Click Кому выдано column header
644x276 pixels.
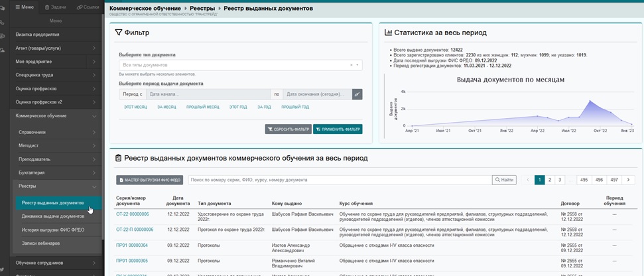pos(287,203)
